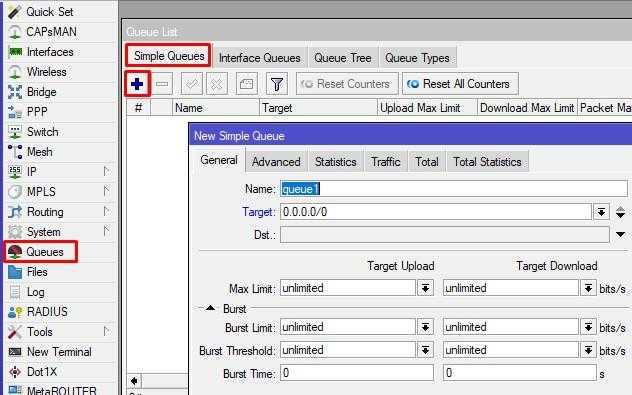Click Reset All Counters button
The image size is (632, 395).
pyautogui.click(x=460, y=84)
